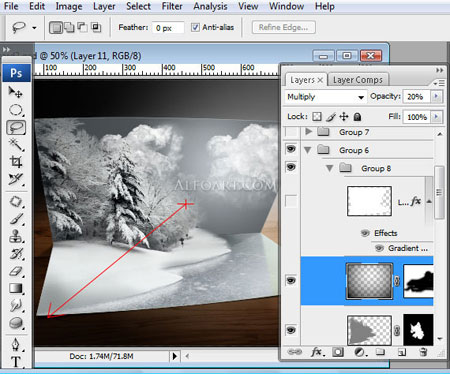Show Group 7 via visibility box
Screen dimensions: 450x374
tap(291, 132)
